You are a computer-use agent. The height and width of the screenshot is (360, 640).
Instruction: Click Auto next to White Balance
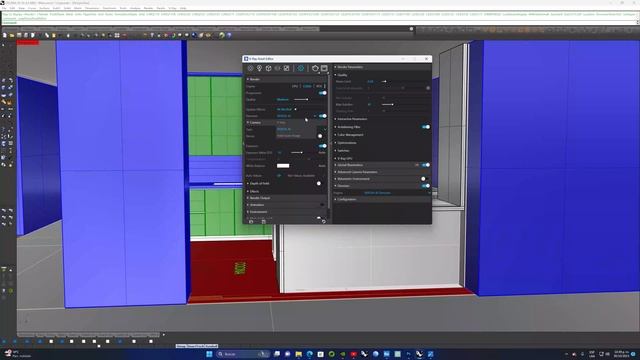322,166
